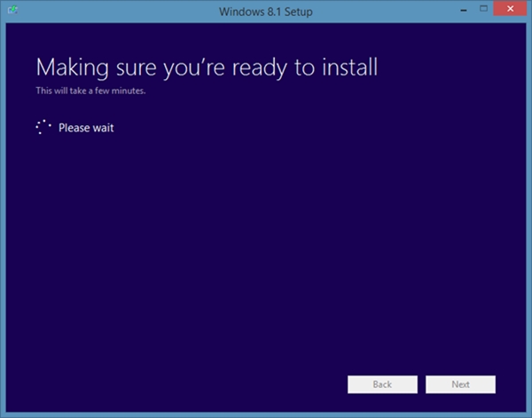532x418 pixels.
Task: Click the setup icon in the title bar
Action: [12, 10]
